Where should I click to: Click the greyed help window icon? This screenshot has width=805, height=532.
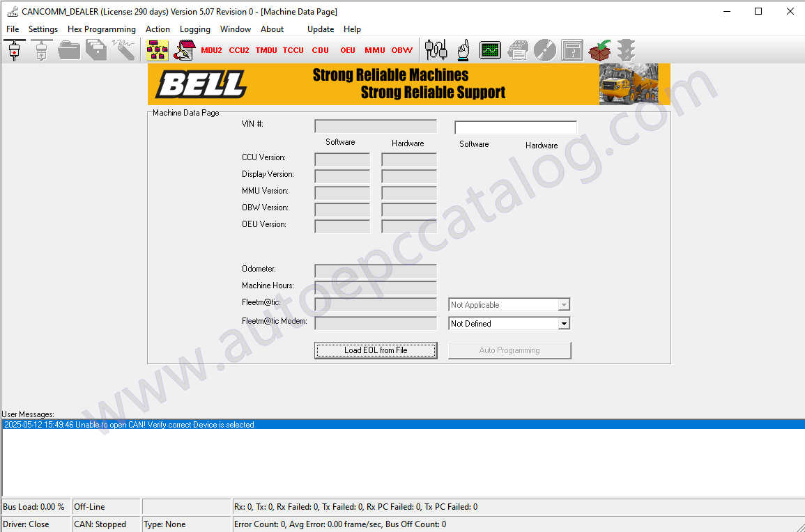[572, 50]
